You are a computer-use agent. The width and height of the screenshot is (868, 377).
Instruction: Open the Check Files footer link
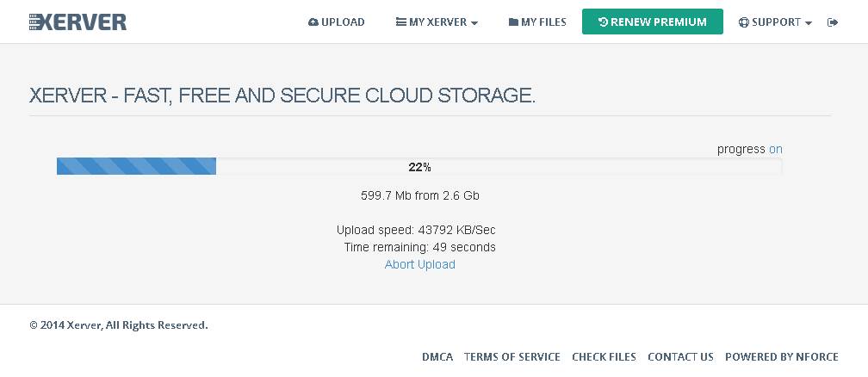(604, 356)
